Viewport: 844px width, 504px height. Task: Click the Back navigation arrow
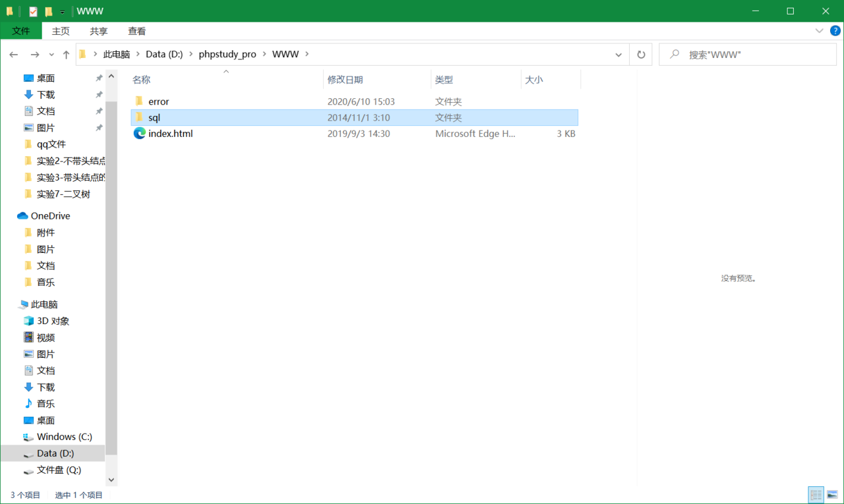tap(14, 55)
